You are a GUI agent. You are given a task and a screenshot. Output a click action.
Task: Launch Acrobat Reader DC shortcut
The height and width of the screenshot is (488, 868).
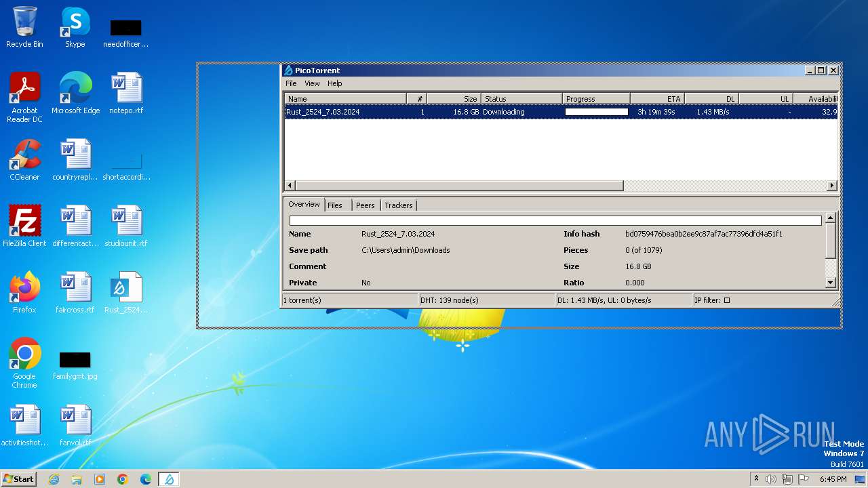(x=24, y=98)
